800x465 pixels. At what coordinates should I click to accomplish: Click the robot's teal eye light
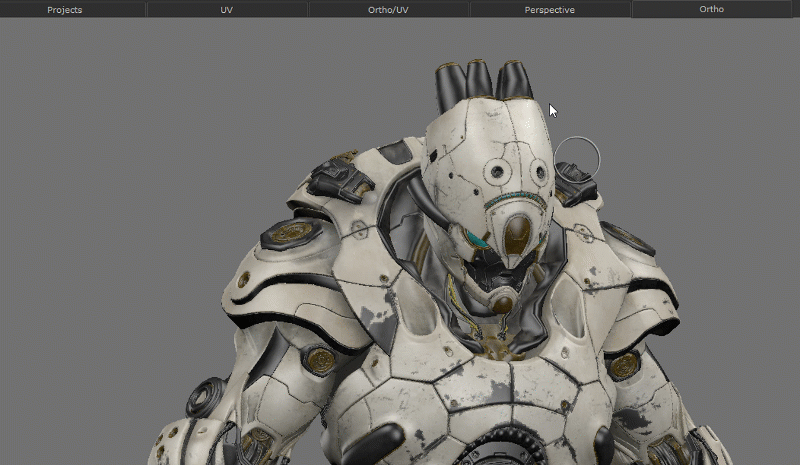(x=477, y=241)
